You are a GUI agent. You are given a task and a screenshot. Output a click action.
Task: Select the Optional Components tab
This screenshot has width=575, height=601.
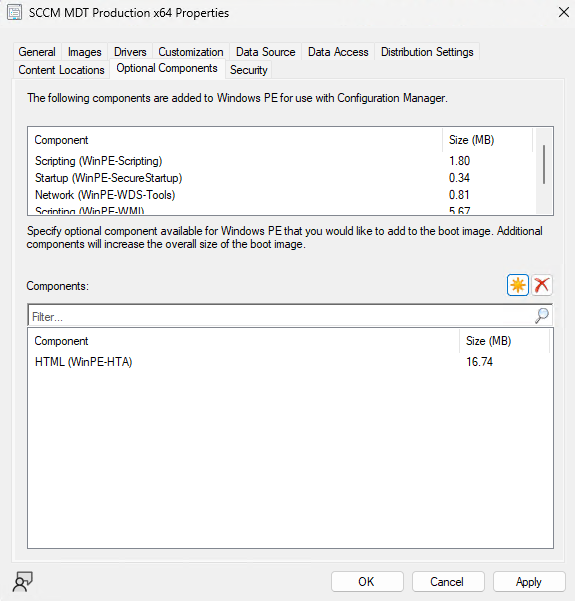pos(167,68)
